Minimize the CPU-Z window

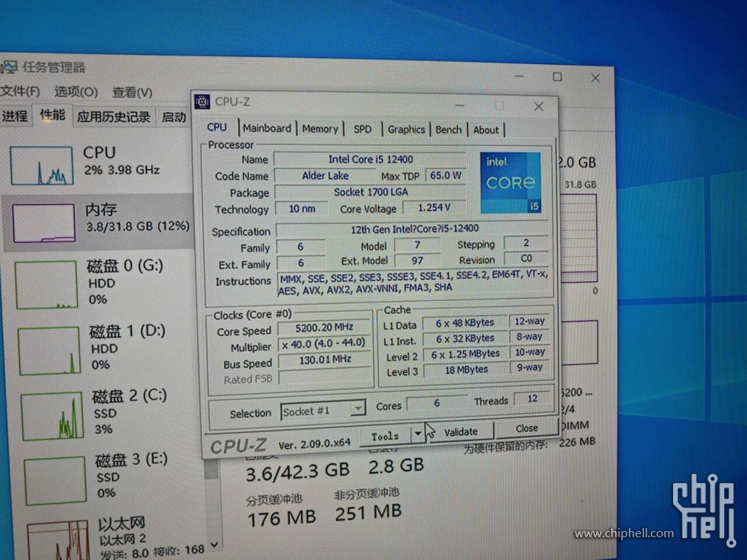459,105
